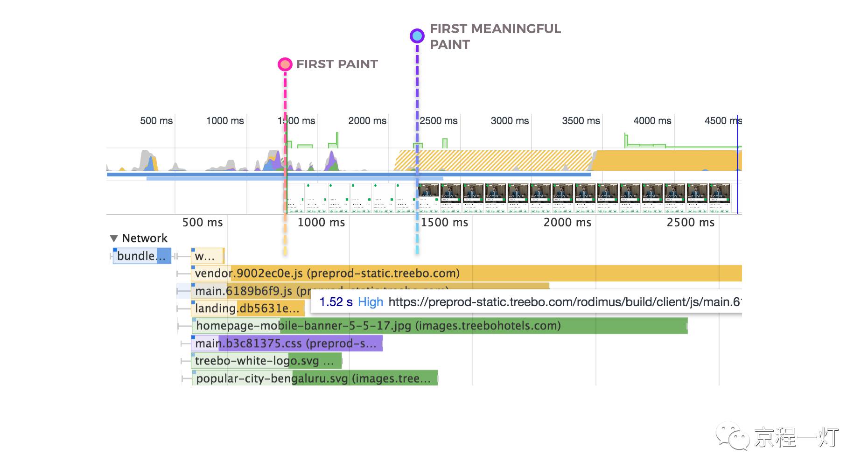This screenshot has width=868, height=476.
Task: Click the 1.52 s duration in tooltip
Action: point(336,302)
